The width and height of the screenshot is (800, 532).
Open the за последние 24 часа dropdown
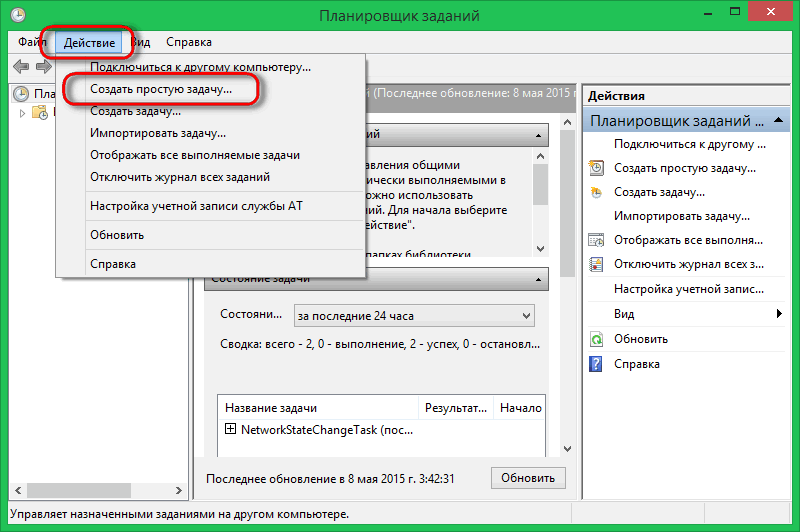pyautogui.click(x=414, y=316)
